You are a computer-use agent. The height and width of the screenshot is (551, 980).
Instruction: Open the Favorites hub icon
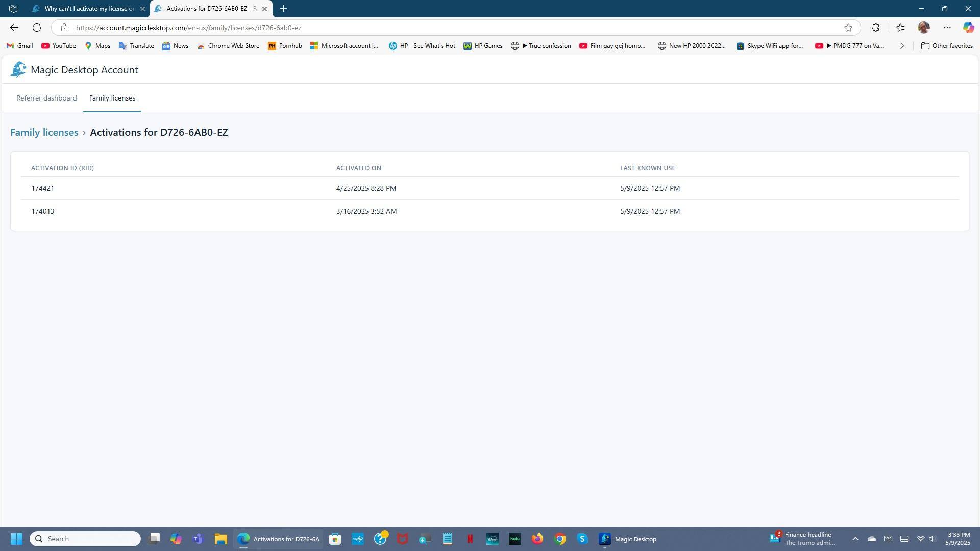coord(900,28)
